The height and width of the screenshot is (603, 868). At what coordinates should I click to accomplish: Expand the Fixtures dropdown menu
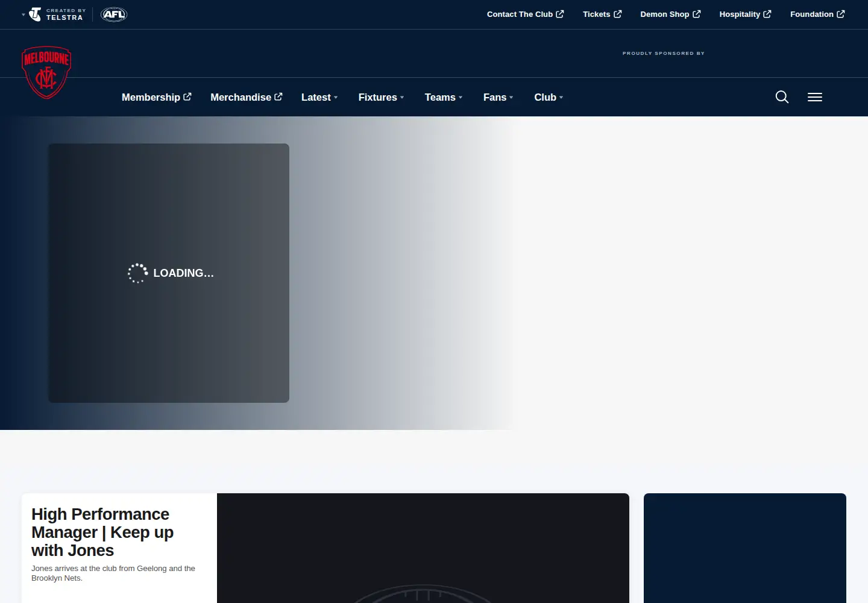(x=381, y=97)
